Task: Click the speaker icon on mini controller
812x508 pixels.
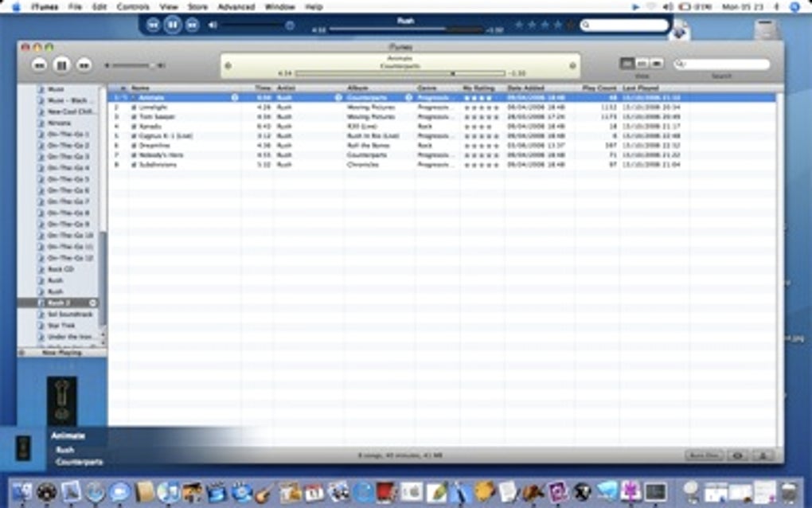Action: click(x=213, y=25)
